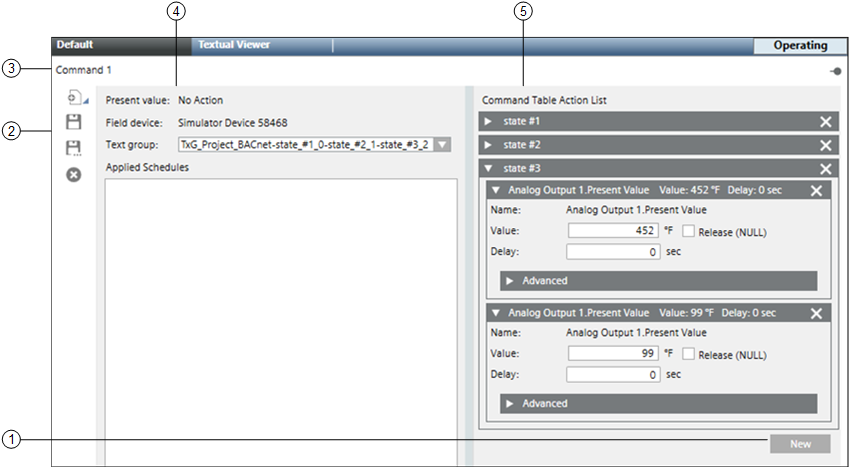
Task: Delete state #3 using its X icon
Action: (x=826, y=169)
